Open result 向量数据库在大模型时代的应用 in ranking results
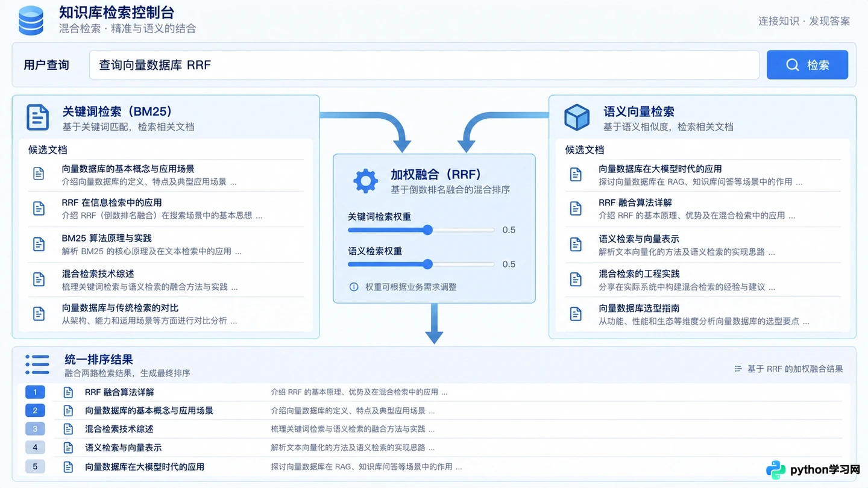This screenshot has width=868, height=488. point(145,467)
